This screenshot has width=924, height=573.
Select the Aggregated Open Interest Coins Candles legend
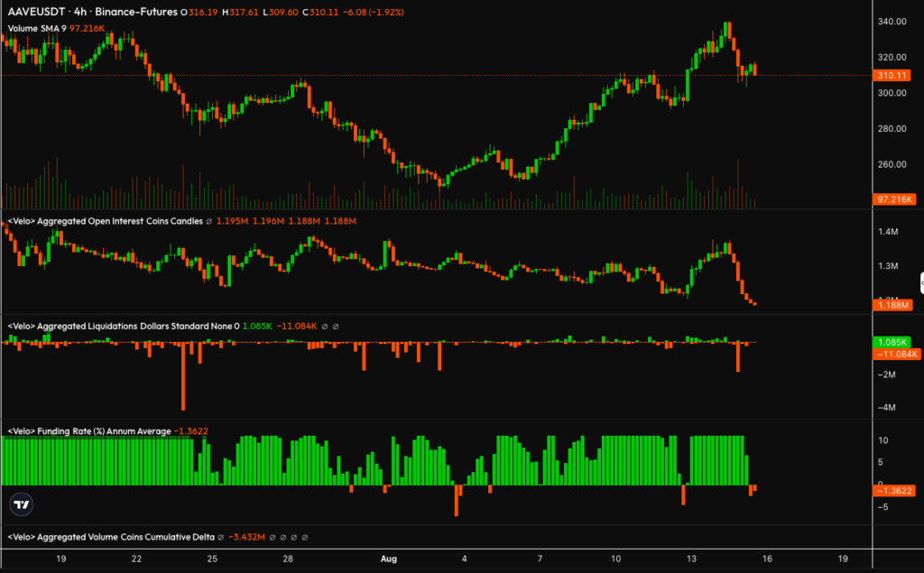click(x=105, y=222)
